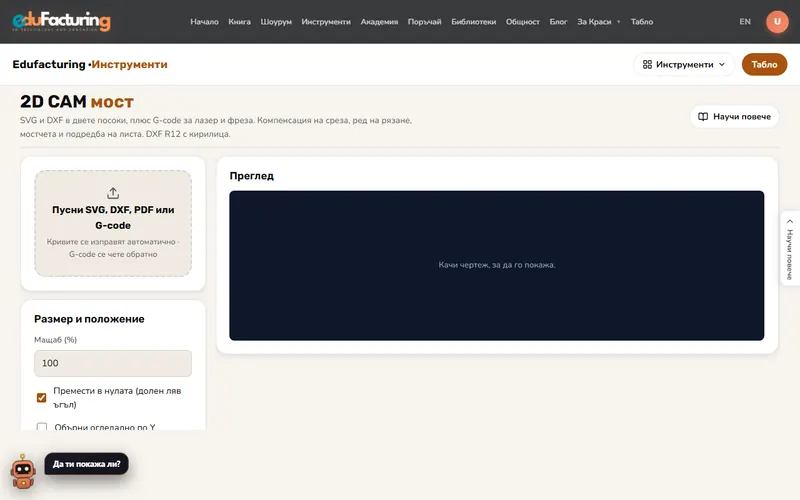
Task: Click the robot assistant mascot
Action: (23, 472)
